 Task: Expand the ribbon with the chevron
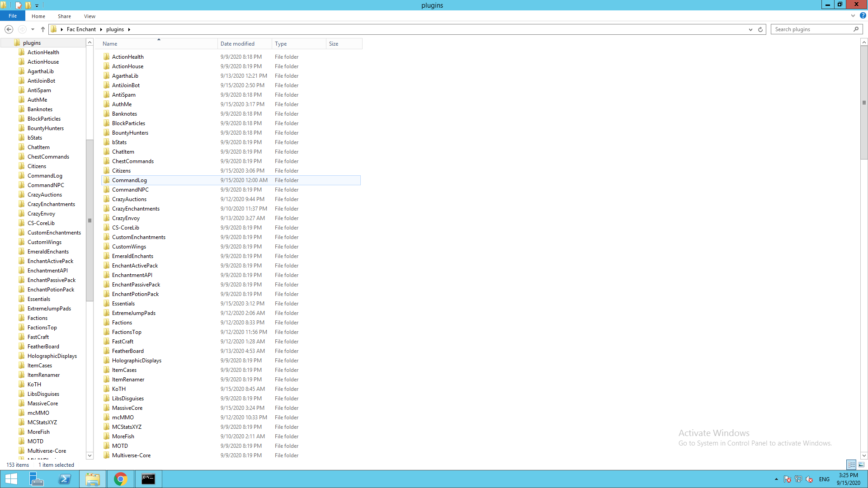tap(853, 15)
